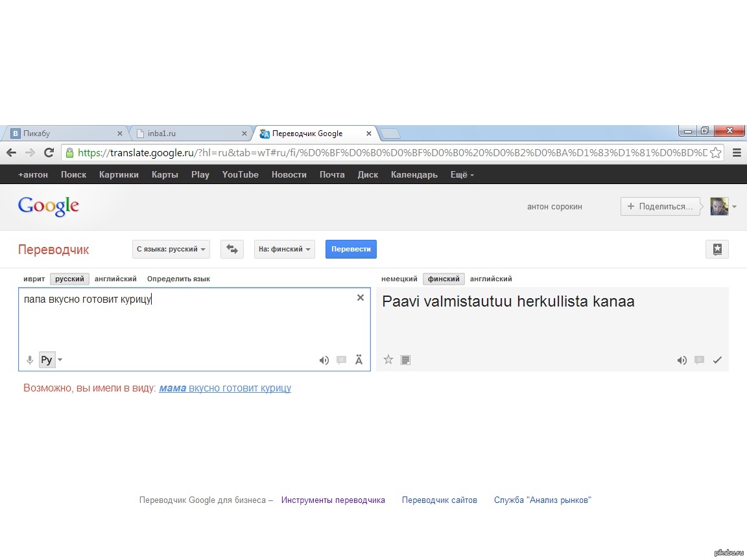Open Служба "Анализ рынков" link
The width and height of the screenshot is (747, 560).
543,500
